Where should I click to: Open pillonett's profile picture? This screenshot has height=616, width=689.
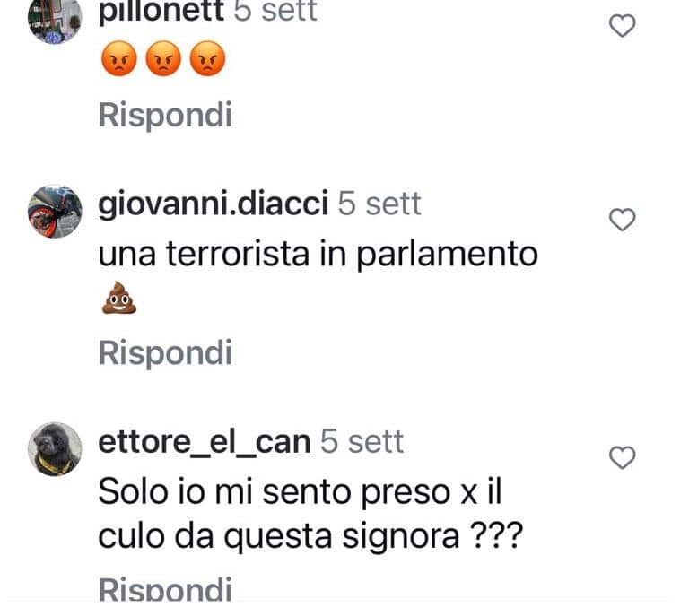coord(55,18)
